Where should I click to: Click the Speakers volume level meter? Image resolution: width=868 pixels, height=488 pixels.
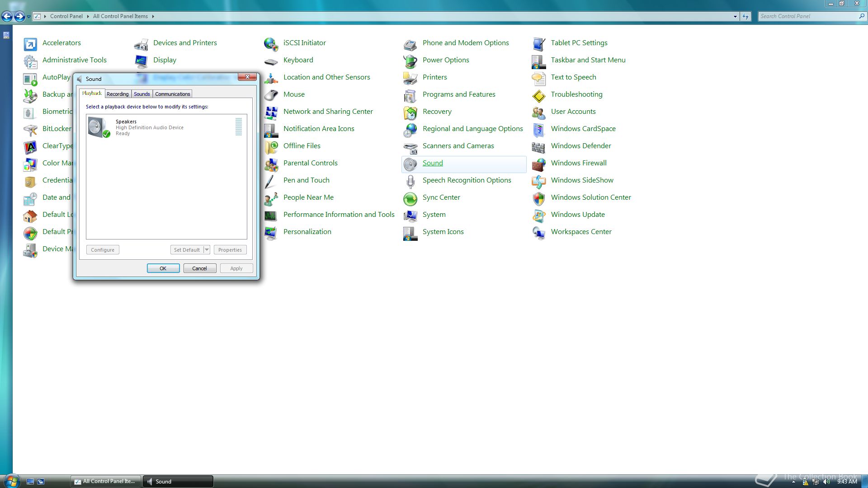click(239, 127)
